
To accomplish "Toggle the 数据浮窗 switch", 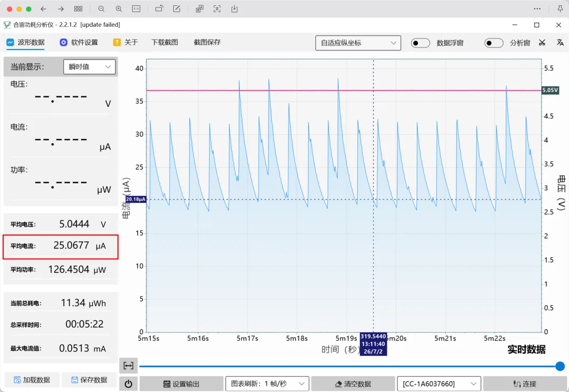I will tap(420, 43).
